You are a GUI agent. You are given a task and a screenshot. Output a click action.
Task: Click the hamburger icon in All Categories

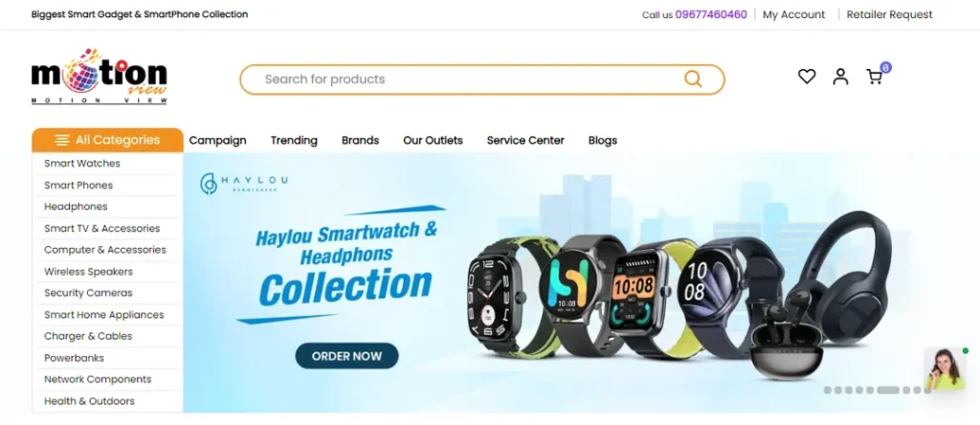pyautogui.click(x=62, y=140)
